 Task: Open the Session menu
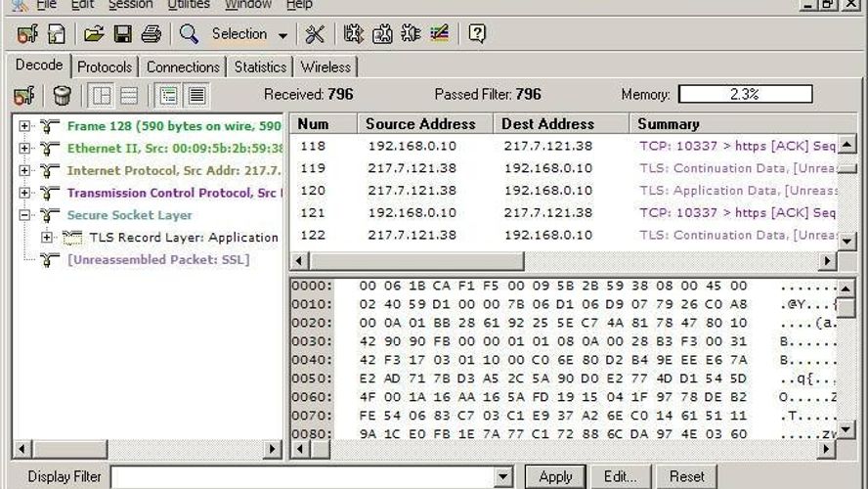tap(131, 5)
